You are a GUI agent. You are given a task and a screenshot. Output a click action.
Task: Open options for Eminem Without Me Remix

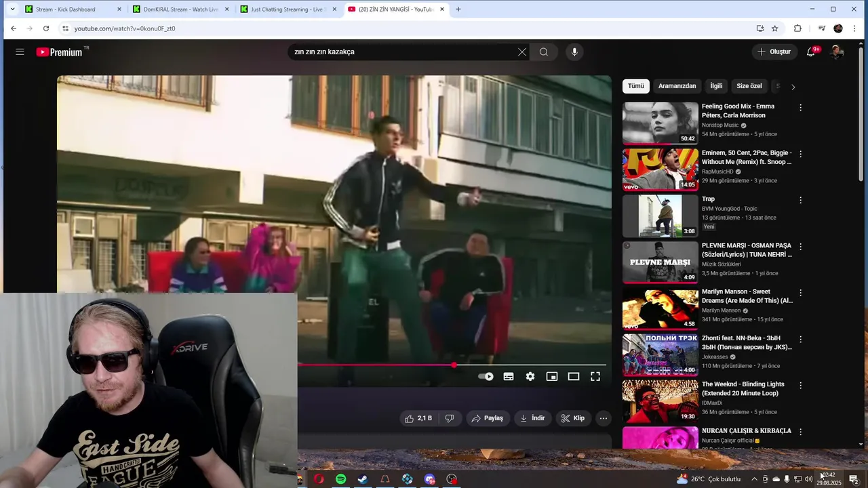tap(800, 154)
